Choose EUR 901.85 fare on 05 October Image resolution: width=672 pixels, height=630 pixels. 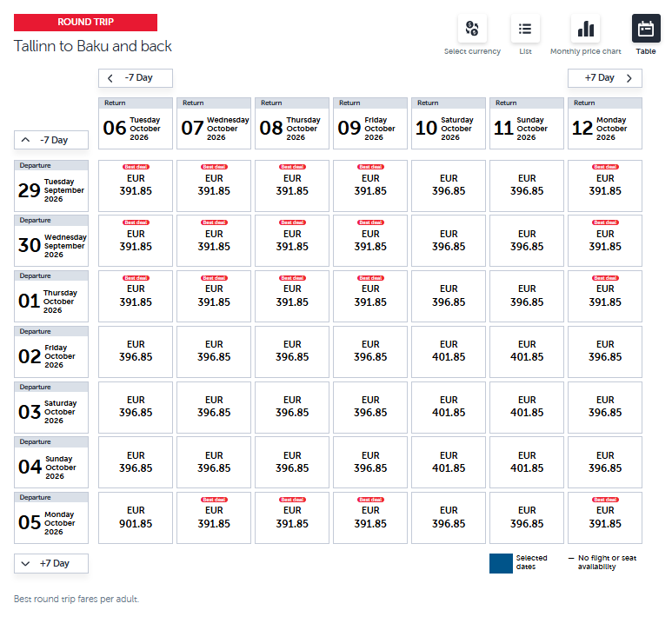click(136, 518)
